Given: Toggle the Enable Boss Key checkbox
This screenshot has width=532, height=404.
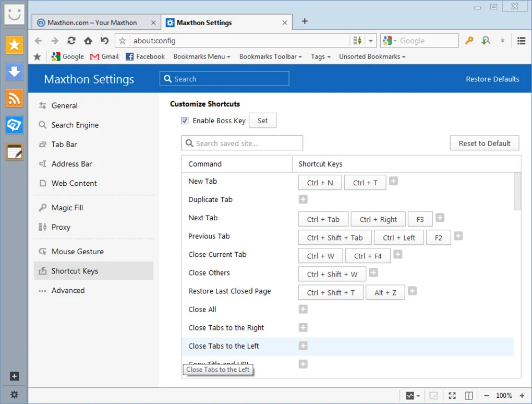Looking at the screenshot, I should (x=185, y=120).
